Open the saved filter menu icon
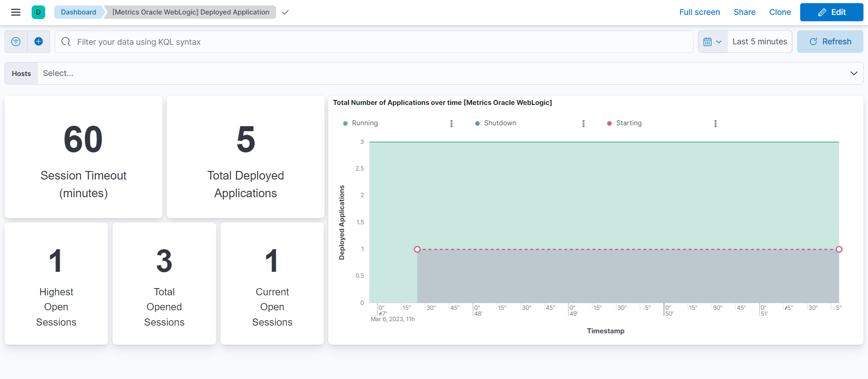The width and height of the screenshot is (868, 379). pos(16,42)
